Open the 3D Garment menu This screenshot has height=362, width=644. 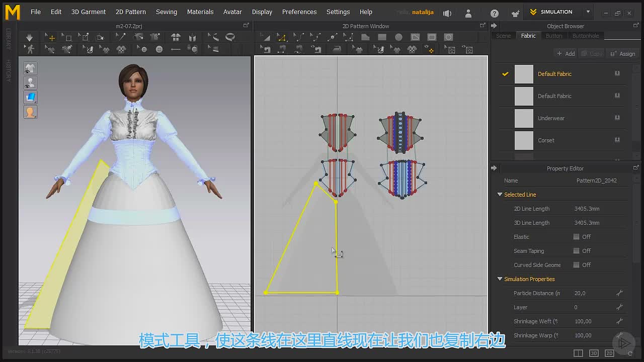(89, 12)
